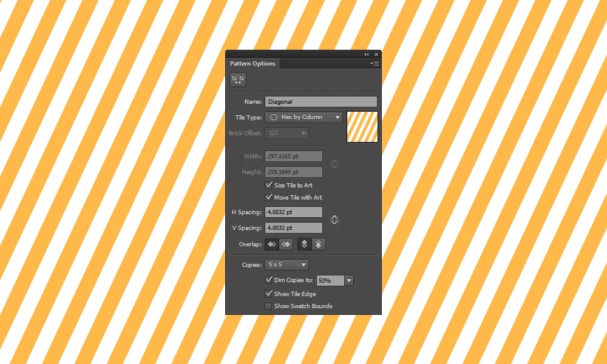
Task: Select the Pattern Tile Tool icon
Action: point(237,79)
